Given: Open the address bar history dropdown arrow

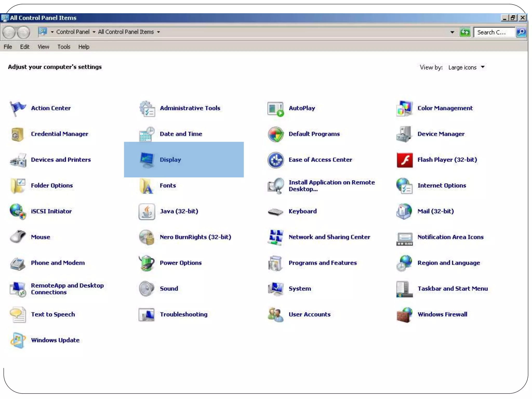Looking at the screenshot, I should coord(452,32).
